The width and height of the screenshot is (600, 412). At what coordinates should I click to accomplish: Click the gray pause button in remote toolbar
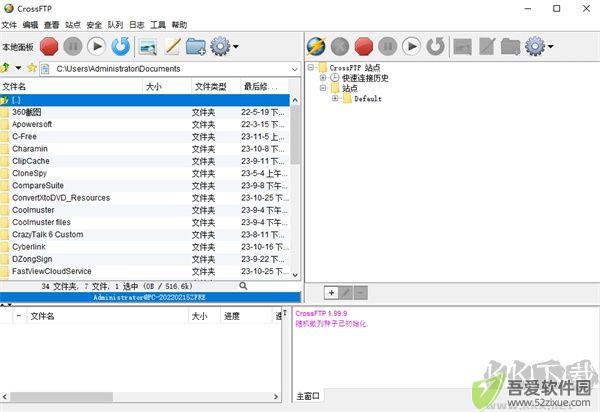(x=388, y=46)
